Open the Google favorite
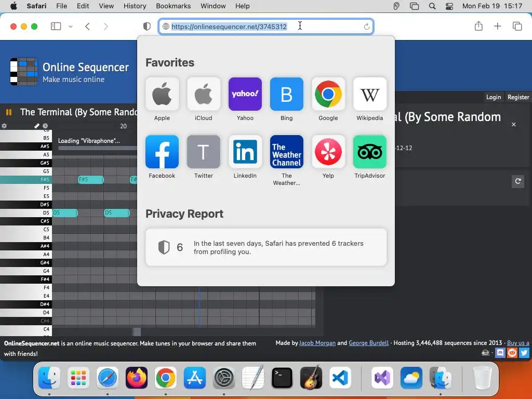532x399 pixels. [328, 95]
